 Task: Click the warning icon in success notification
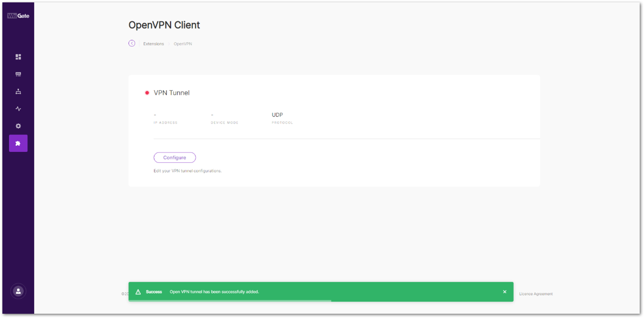pos(138,292)
